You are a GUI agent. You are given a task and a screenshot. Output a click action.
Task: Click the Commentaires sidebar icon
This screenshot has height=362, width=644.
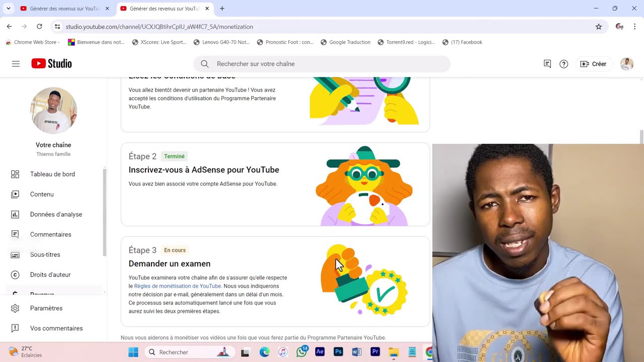(x=15, y=234)
